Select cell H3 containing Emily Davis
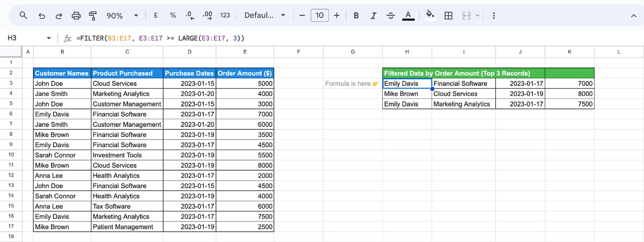The width and height of the screenshot is (644, 242). point(407,83)
